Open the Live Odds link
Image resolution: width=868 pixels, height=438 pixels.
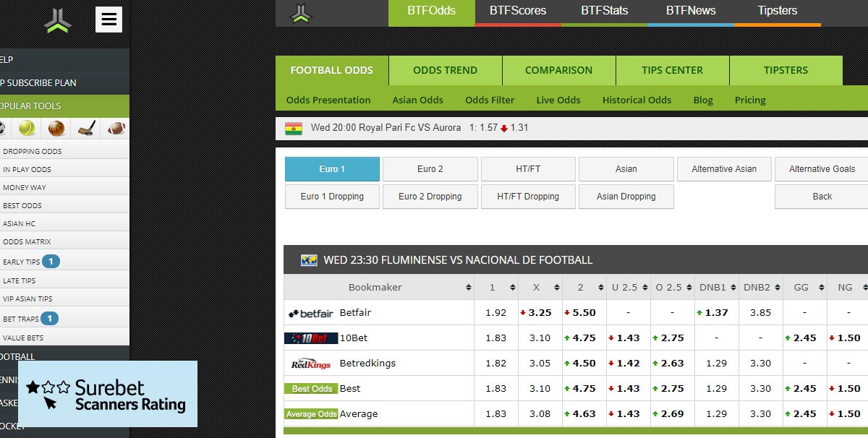558,100
